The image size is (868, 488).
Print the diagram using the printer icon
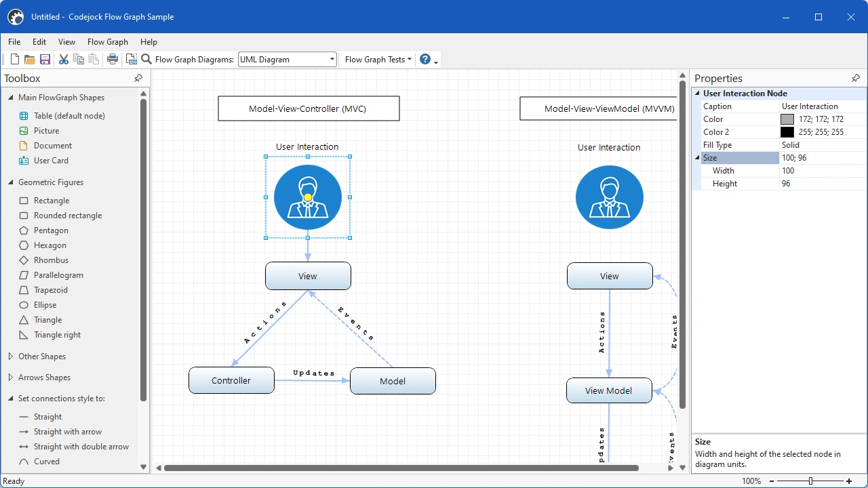pyautogui.click(x=113, y=60)
